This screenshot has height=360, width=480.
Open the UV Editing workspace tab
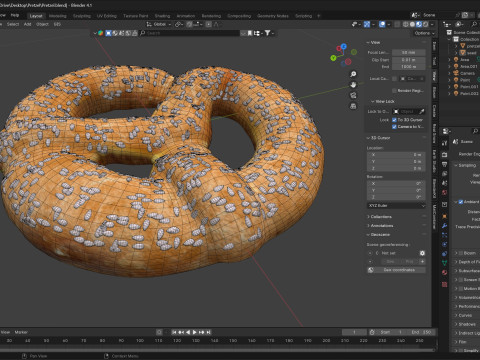pos(106,16)
